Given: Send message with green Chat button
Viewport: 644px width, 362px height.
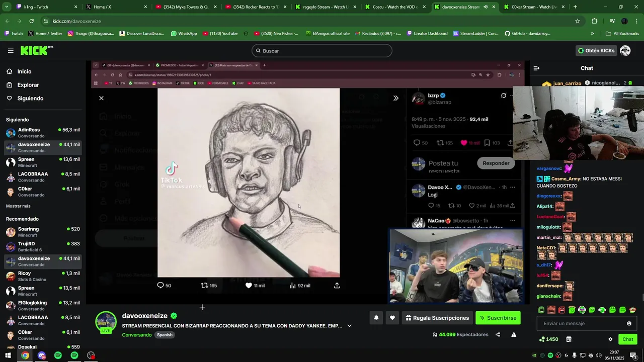Looking at the screenshot, I should point(627,339).
